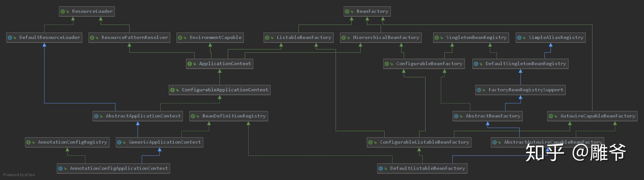Select the AbstractBeanFactory label text
This screenshot has width=644, height=180.
coord(493,116)
